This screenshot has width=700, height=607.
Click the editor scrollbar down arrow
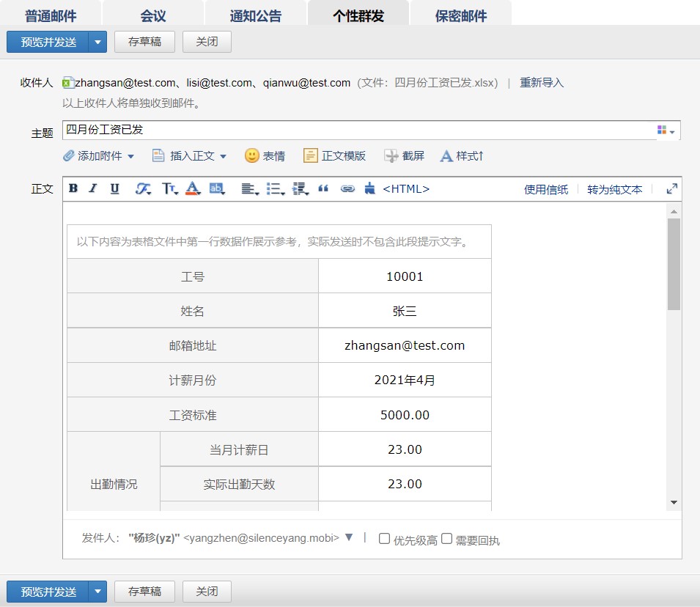pos(674,502)
